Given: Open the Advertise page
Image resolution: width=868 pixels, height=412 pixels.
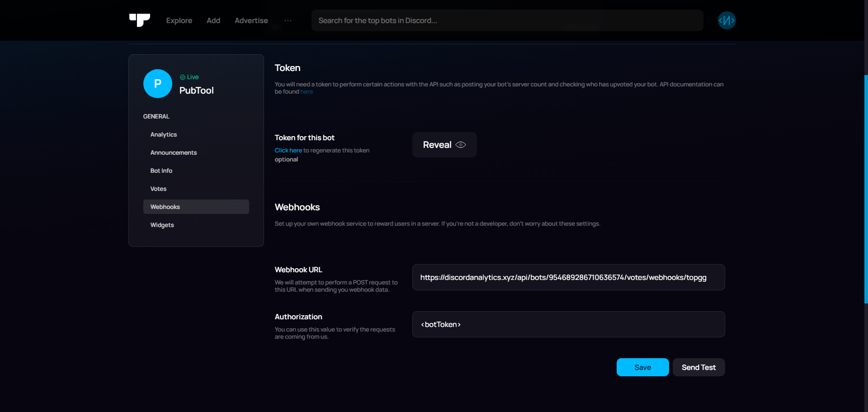Looking at the screenshot, I should tap(251, 21).
